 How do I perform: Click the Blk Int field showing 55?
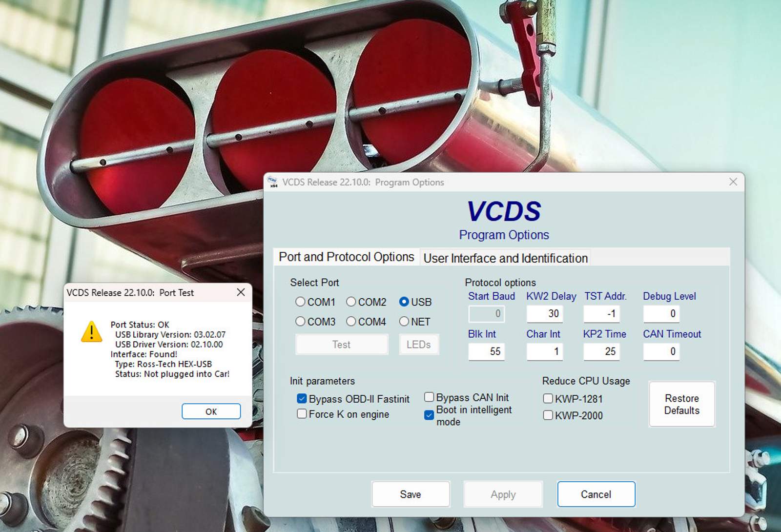(x=486, y=351)
